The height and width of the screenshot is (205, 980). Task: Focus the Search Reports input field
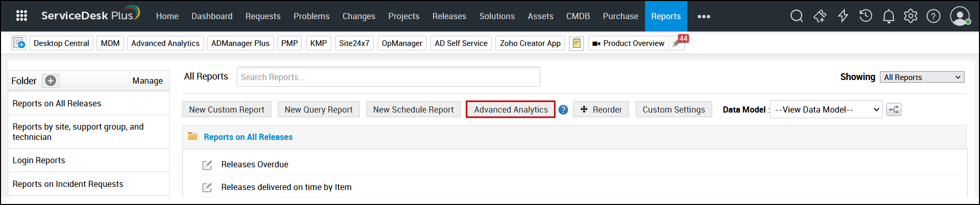(x=389, y=77)
